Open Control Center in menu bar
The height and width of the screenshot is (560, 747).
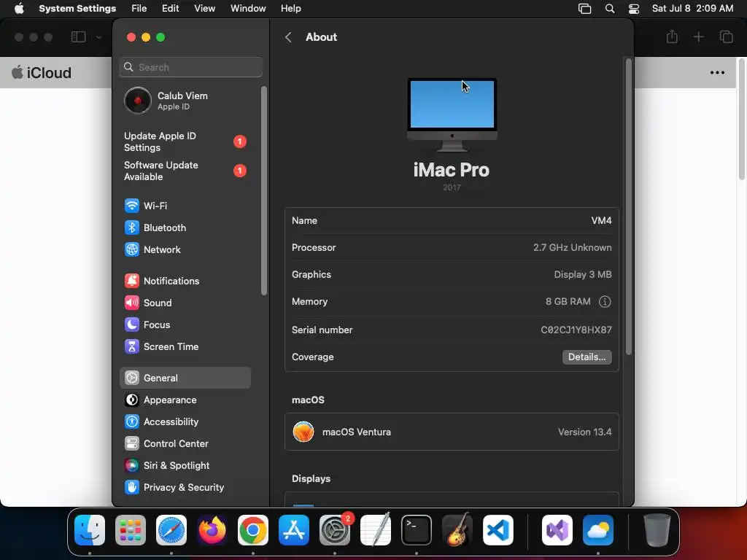pos(634,9)
